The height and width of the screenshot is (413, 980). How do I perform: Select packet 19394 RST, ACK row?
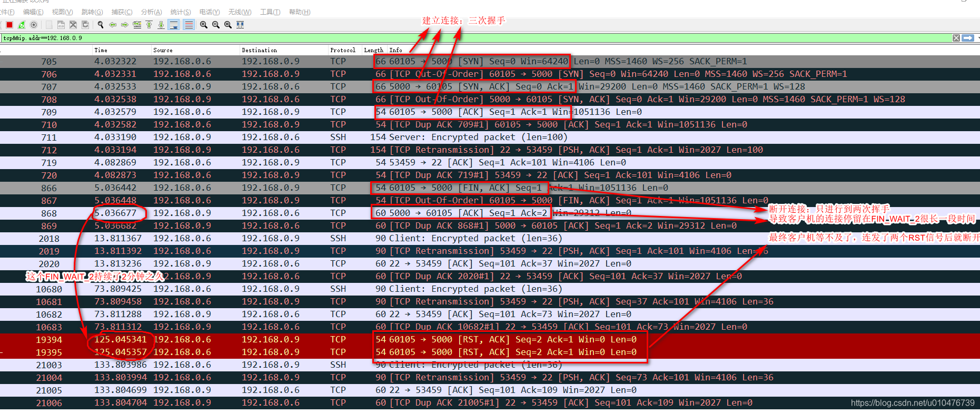tap(490, 339)
